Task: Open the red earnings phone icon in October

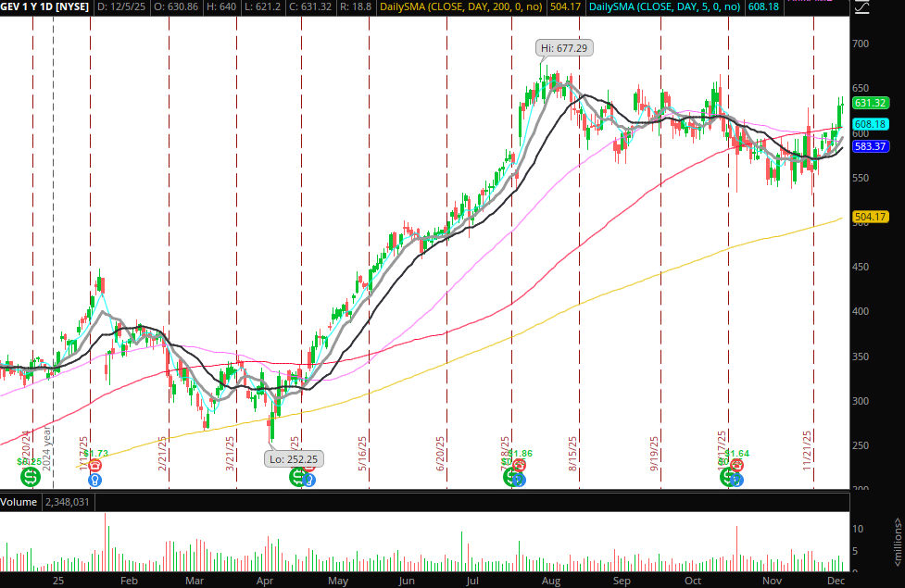Action: click(737, 466)
